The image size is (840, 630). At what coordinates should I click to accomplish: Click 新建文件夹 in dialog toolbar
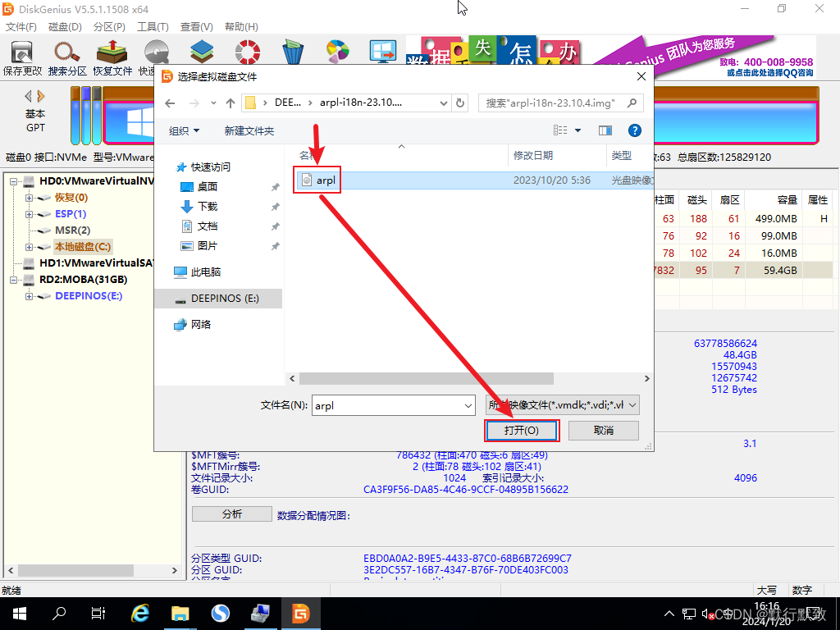click(x=249, y=130)
